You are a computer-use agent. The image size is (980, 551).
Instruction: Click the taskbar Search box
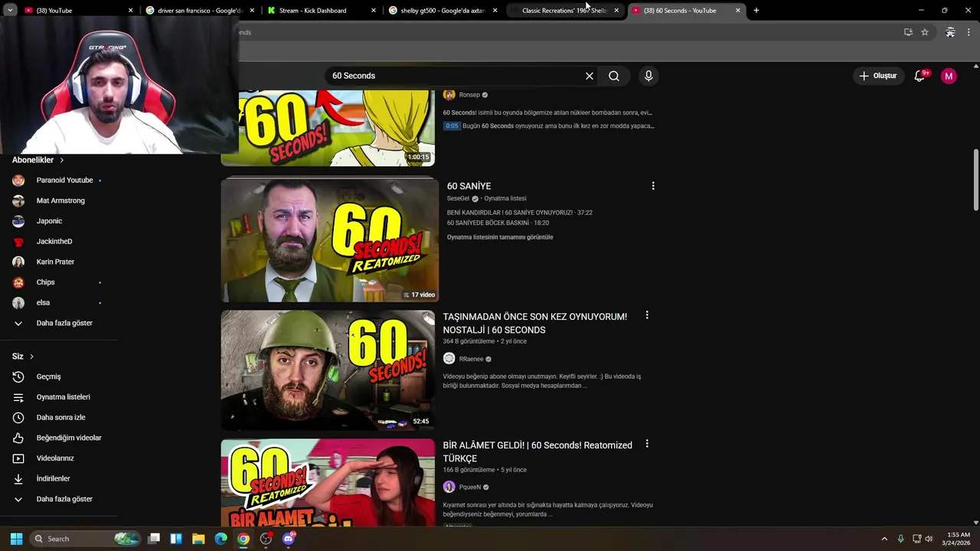(84, 539)
